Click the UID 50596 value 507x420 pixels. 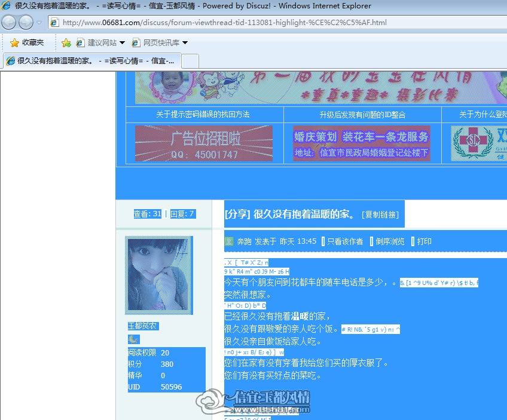172,387
